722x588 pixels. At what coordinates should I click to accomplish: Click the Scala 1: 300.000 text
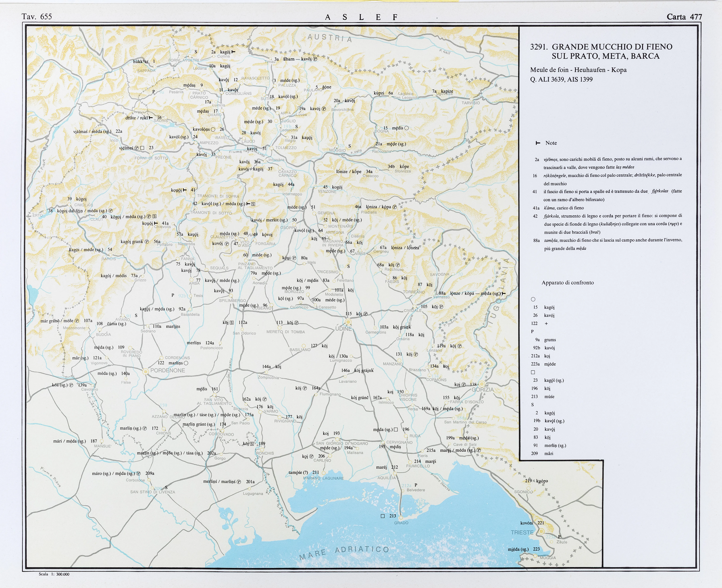click(54, 574)
